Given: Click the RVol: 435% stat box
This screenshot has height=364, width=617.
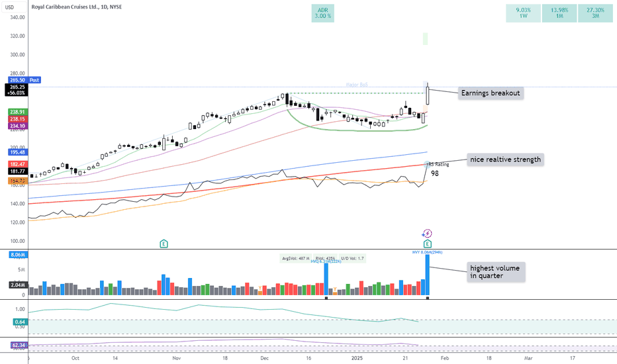Looking at the screenshot, I should (x=325, y=259).
